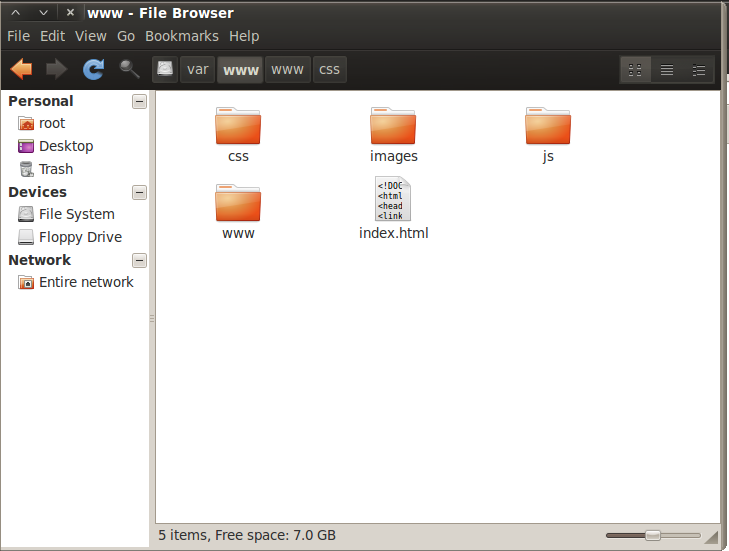Select the www folder icon in file area
The width and height of the screenshot is (729, 551).
[238, 203]
